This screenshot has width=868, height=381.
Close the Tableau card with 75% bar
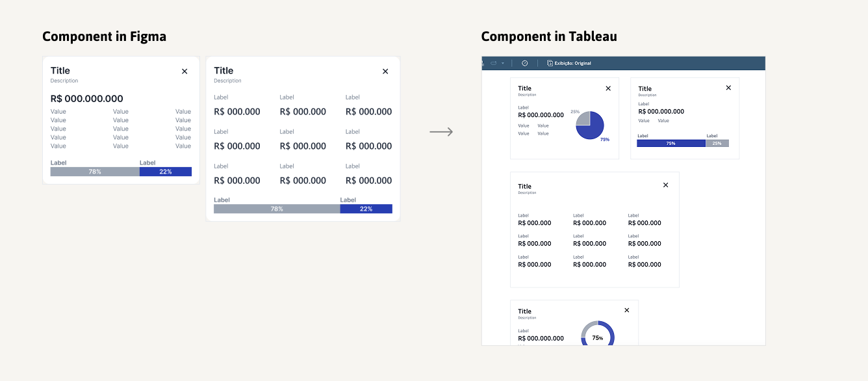click(x=728, y=88)
